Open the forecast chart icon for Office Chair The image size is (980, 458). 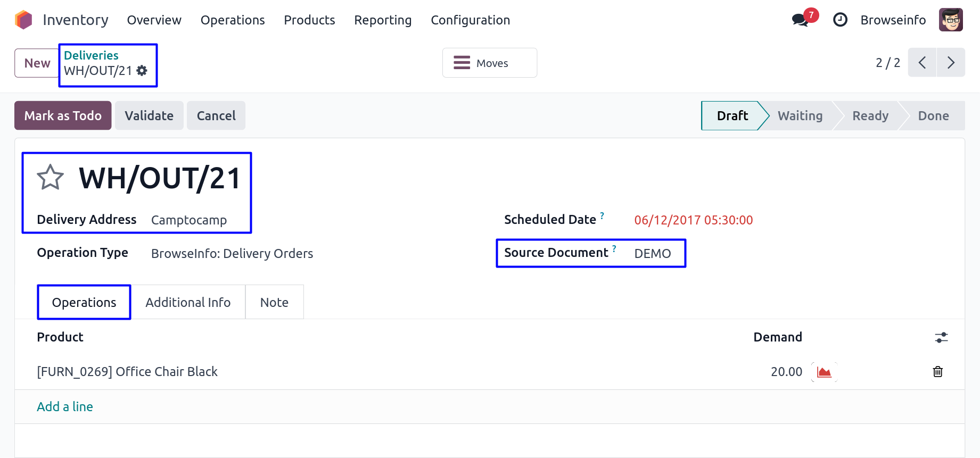click(x=824, y=372)
